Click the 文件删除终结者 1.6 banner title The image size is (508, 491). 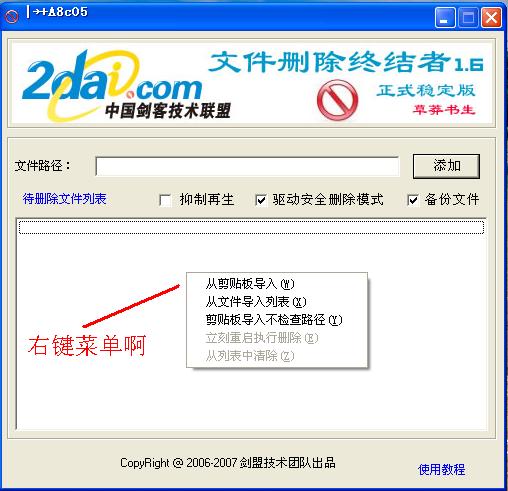click(x=347, y=62)
